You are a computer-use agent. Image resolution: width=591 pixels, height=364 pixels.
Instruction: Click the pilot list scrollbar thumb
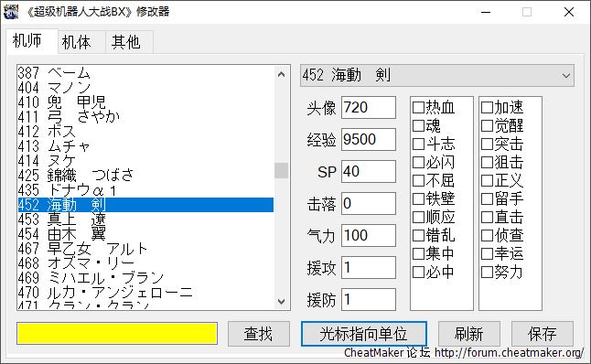[281, 170]
